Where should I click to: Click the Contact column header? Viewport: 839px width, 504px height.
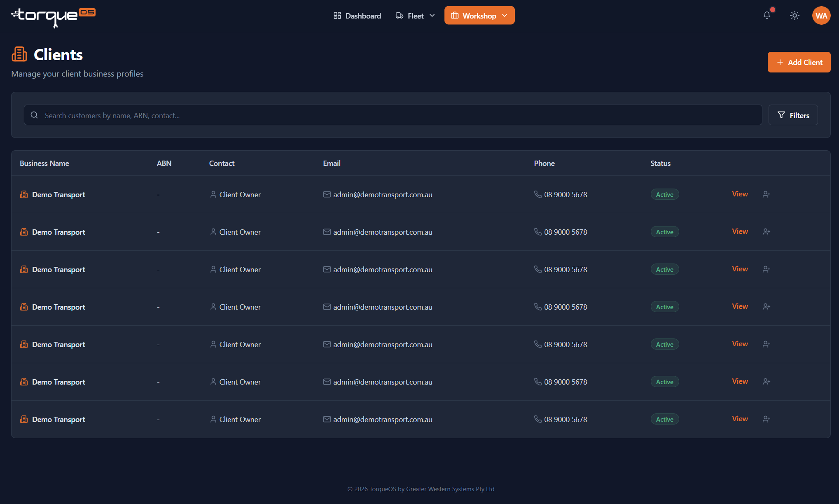222,163
